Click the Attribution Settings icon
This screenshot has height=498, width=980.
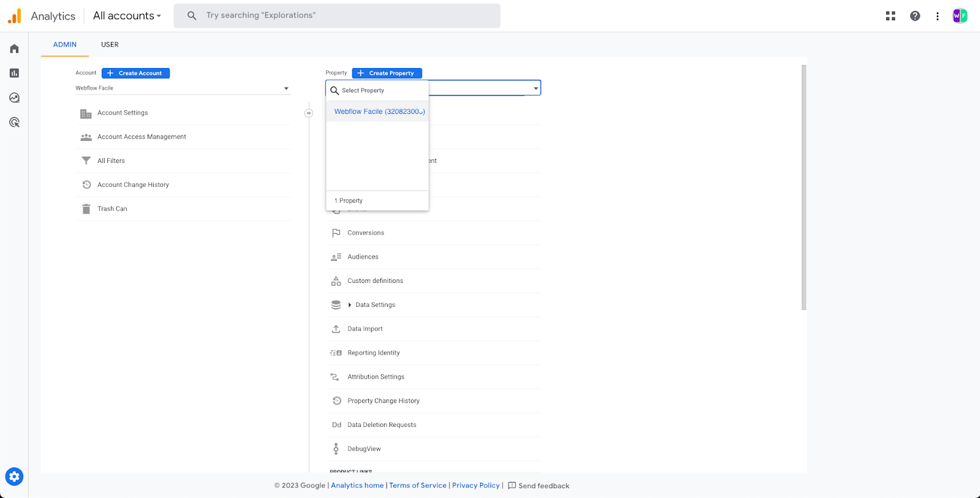(x=334, y=377)
